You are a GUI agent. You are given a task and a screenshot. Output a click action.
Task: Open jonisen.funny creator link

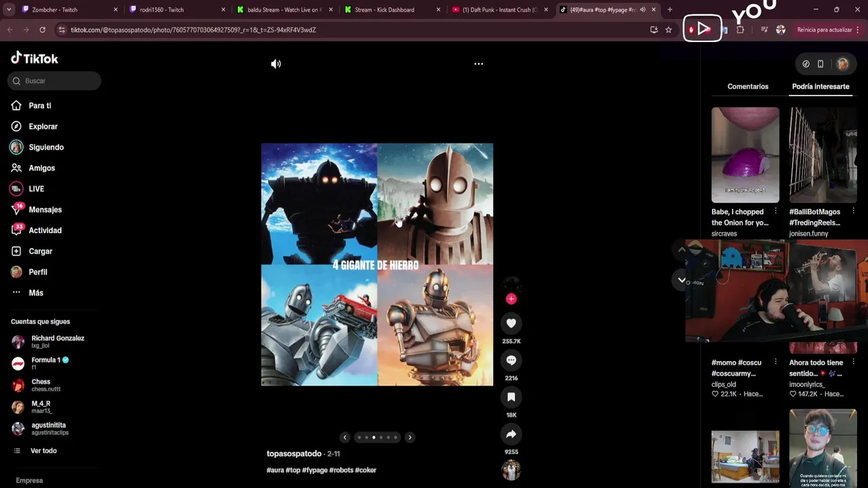point(808,234)
